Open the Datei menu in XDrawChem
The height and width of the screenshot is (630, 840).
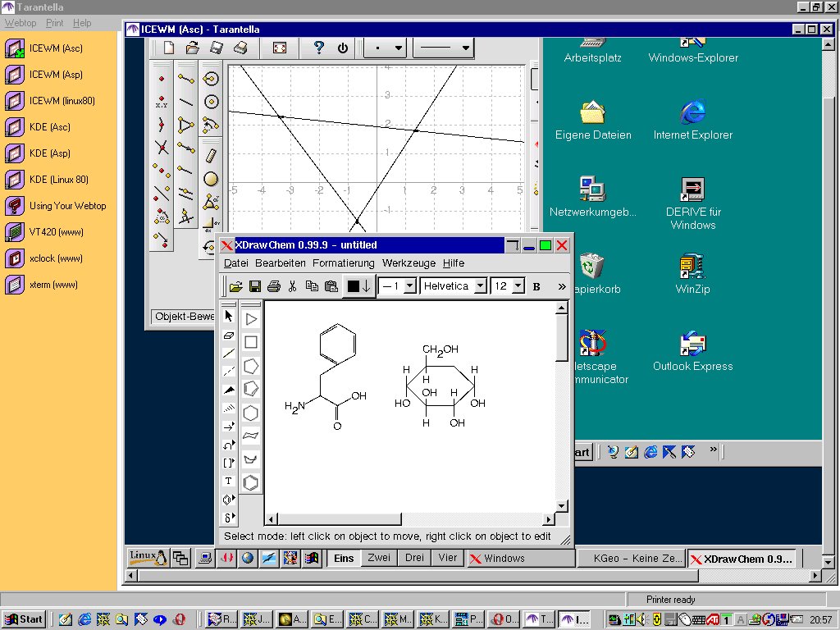[235, 263]
